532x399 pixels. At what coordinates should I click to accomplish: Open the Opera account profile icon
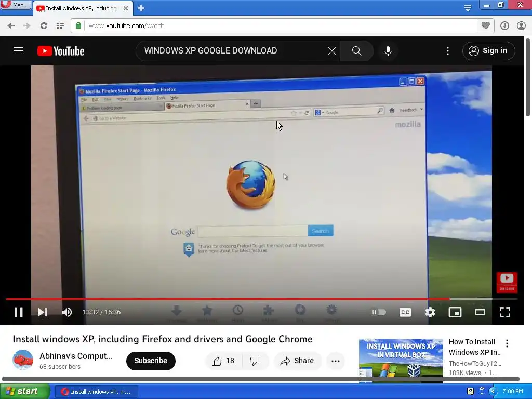click(x=521, y=26)
